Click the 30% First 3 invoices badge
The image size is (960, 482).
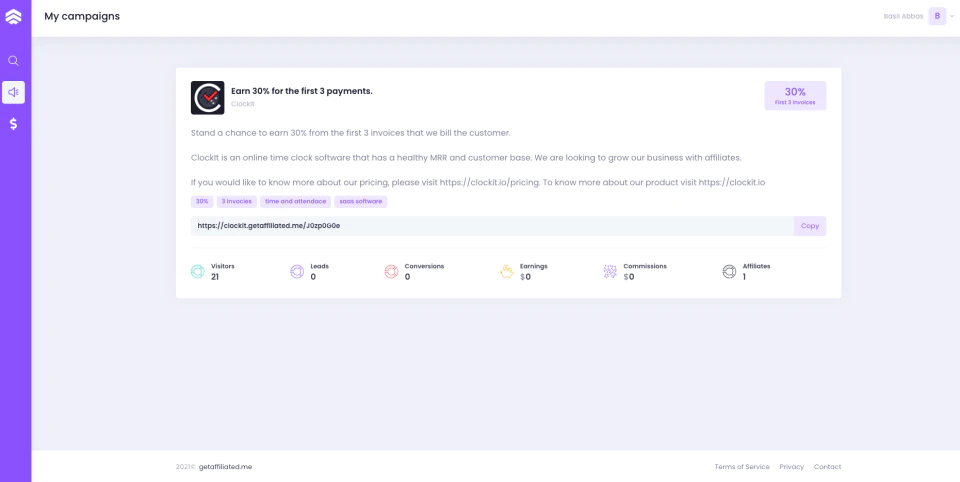795,96
